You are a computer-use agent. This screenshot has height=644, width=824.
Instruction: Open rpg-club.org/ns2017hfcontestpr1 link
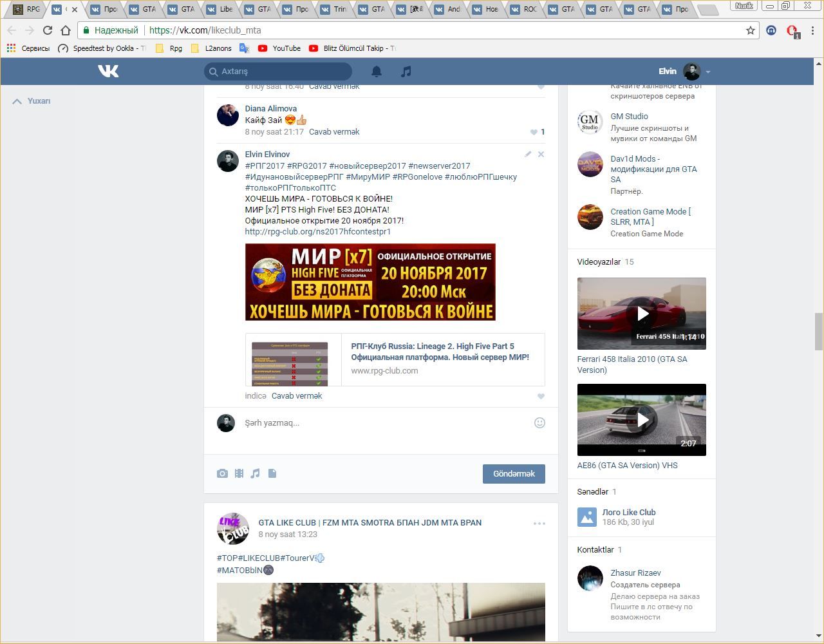point(318,231)
